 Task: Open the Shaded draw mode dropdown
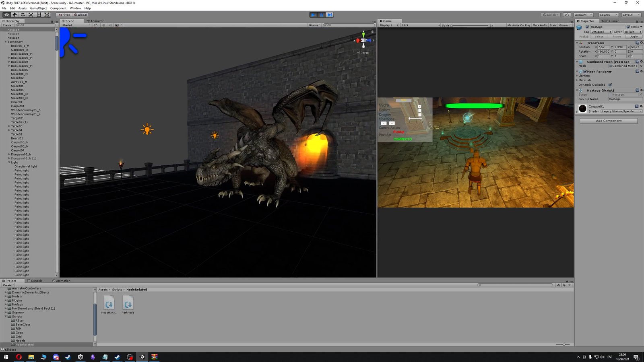76,25
